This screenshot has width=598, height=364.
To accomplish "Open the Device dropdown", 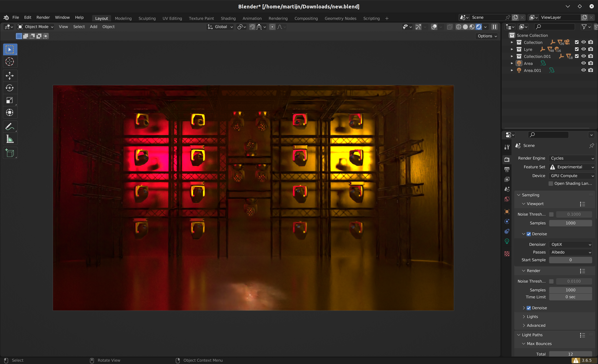I will click(x=572, y=176).
